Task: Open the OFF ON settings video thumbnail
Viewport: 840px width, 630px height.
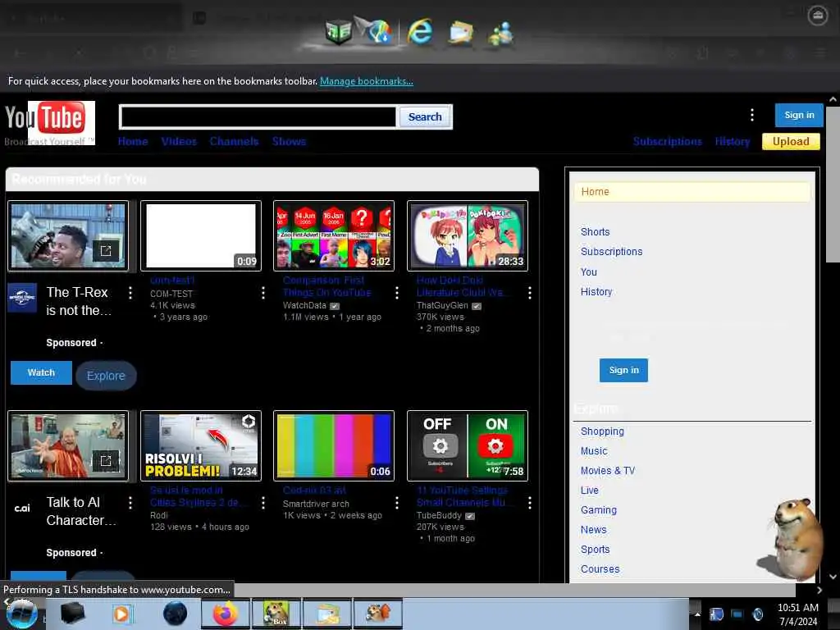Action: pos(467,445)
